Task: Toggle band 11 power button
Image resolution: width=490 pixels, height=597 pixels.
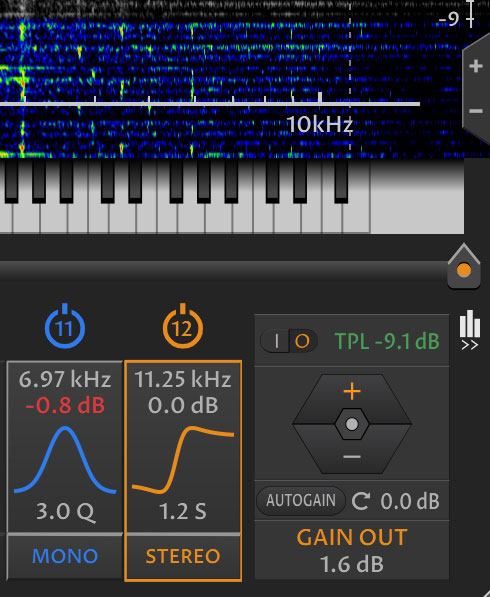Action: pyautogui.click(x=65, y=326)
